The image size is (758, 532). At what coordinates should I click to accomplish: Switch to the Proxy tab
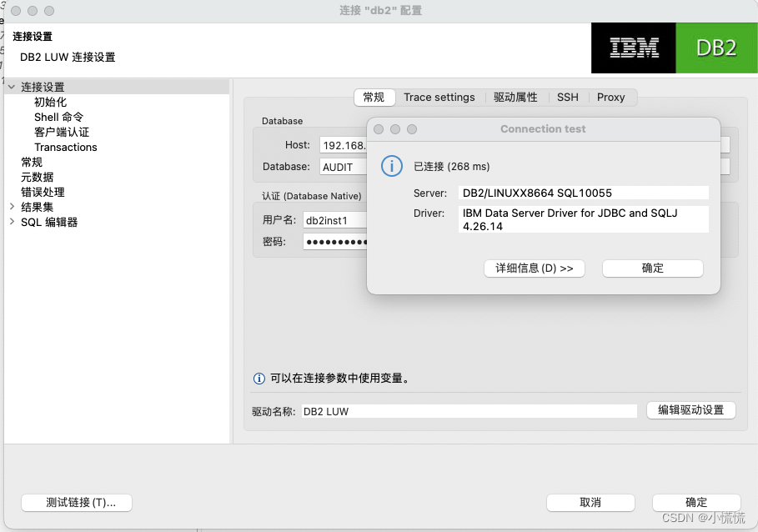pyautogui.click(x=611, y=97)
